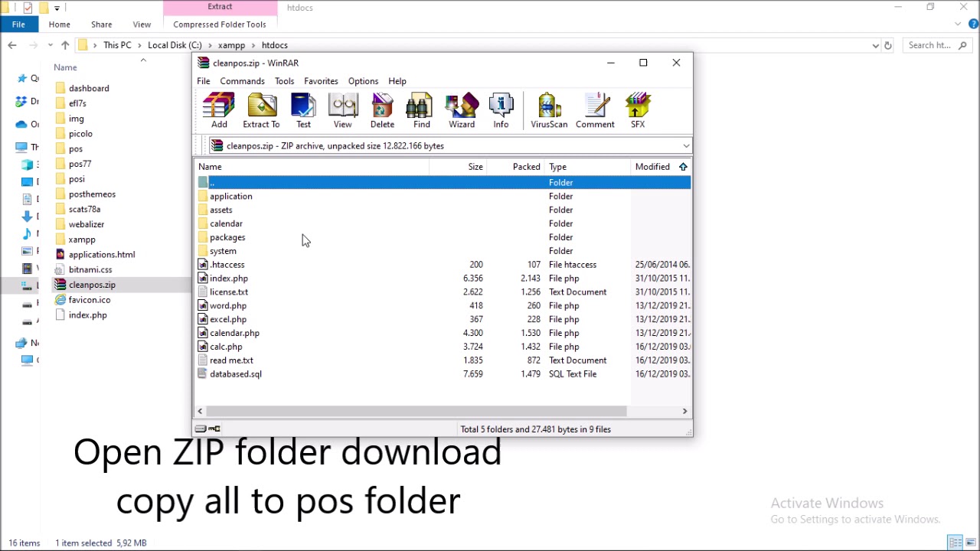This screenshot has height=551, width=980.
Task: Open WinRAR Options menu
Action: coord(363,81)
